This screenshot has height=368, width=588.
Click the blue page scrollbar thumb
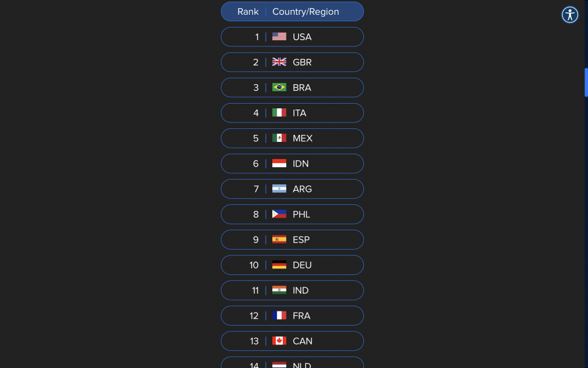tap(586, 82)
